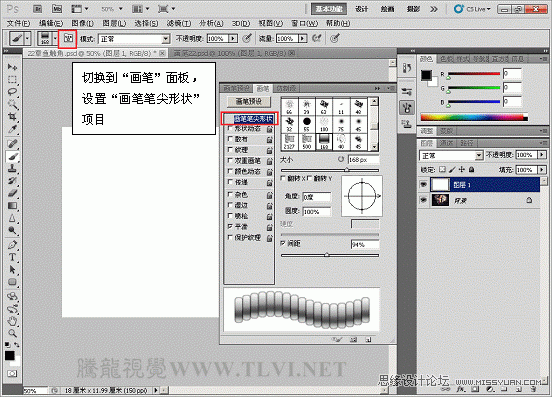The width and height of the screenshot is (552, 397).
Task: Open the brush preset picker arrow
Action: [x=55, y=38]
